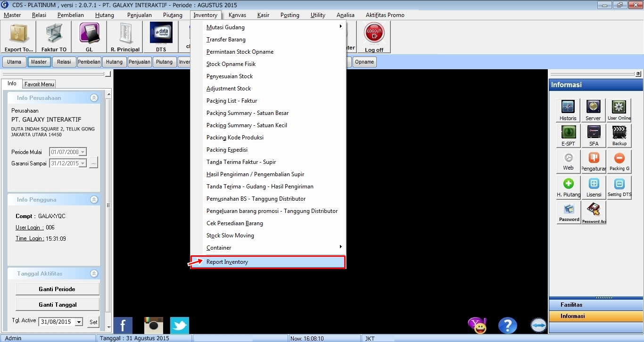The width and height of the screenshot is (644, 342).
Task: Collapse the Info Perusahaan panel
Action: pyautogui.click(x=94, y=98)
